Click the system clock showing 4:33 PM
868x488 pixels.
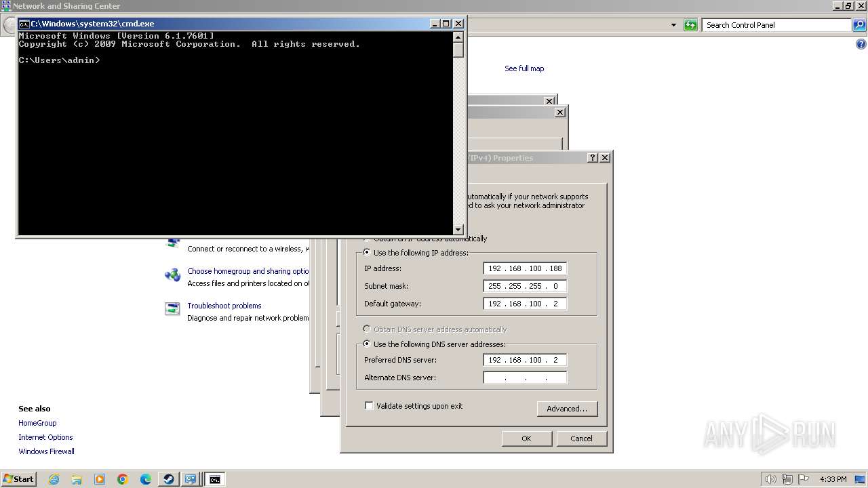coord(833,479)
